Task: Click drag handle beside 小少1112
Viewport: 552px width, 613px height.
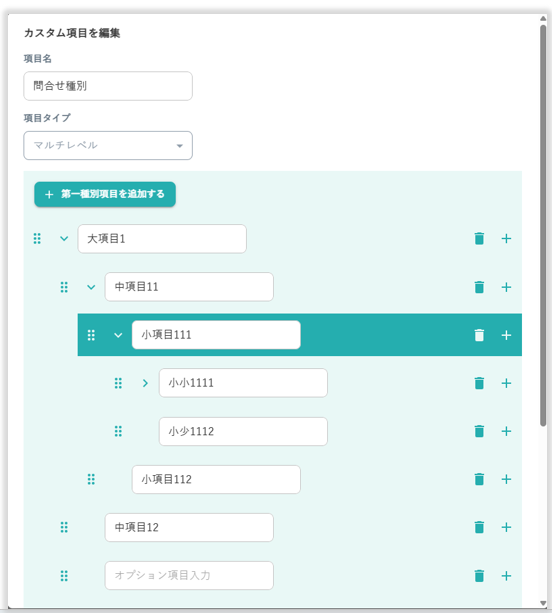Action: [x=118, y=431]
